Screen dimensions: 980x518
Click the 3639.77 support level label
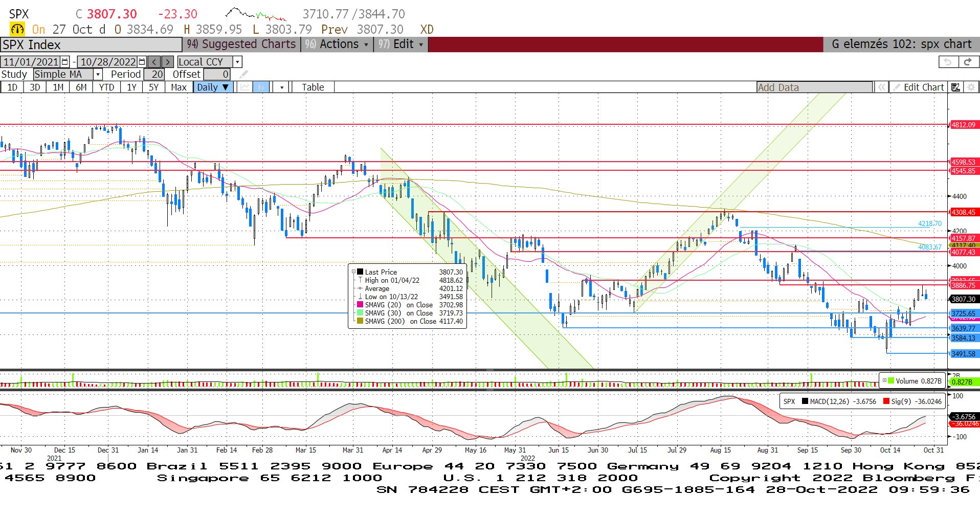[963, 328]
